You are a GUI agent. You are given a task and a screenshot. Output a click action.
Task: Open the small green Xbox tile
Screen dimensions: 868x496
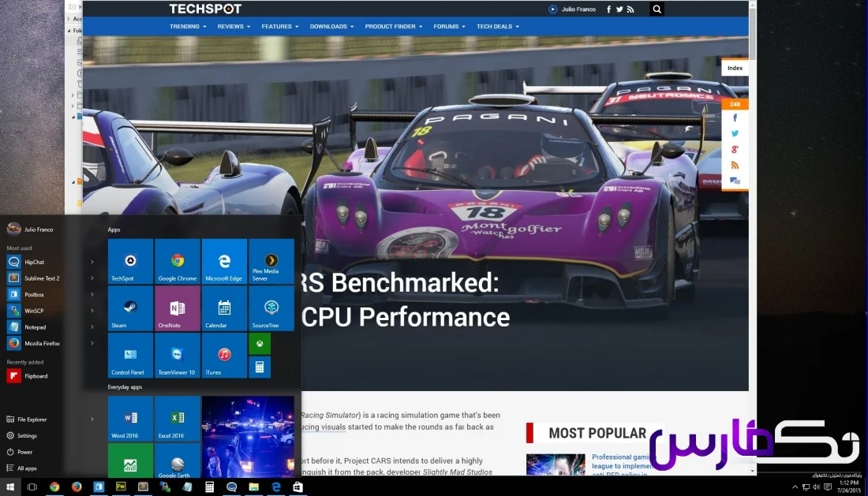click(260, 344)
